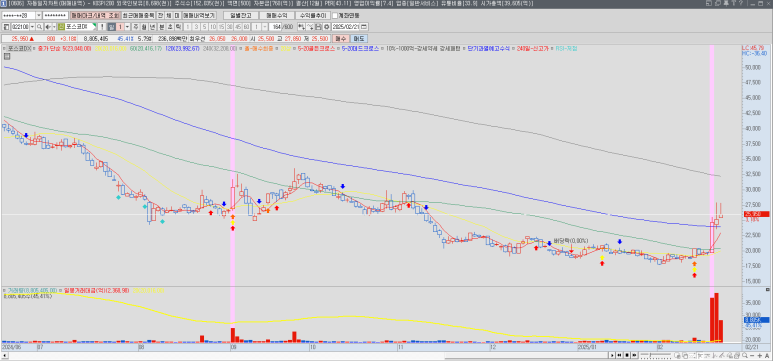The width and height of the screenshot is (773, 361).
Task: Click the chart zoom slider at bottom
Action: [656, 355]
